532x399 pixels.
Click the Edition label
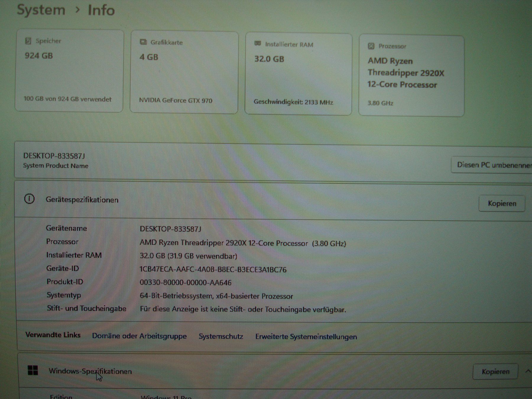point(61,396)
